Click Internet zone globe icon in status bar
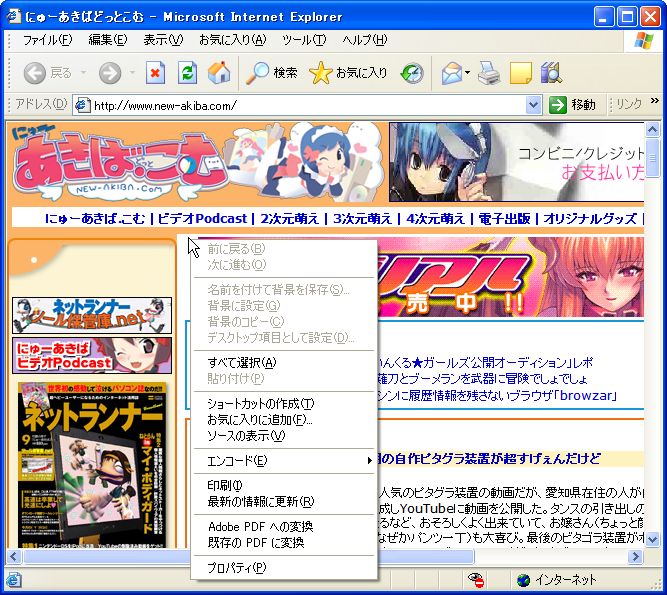The width and height of the screenshot is (667, 595). pos(523,580)
